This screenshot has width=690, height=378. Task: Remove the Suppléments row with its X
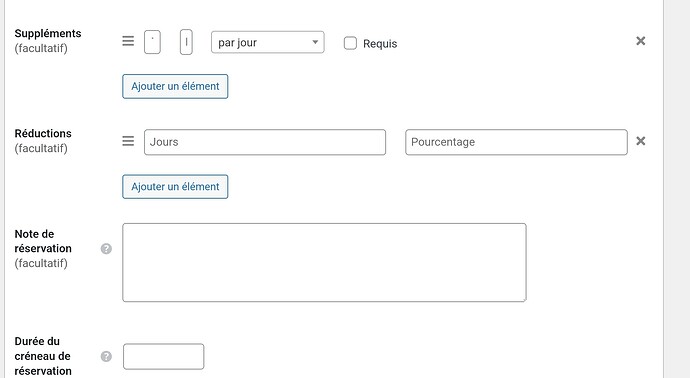(641, 41)
